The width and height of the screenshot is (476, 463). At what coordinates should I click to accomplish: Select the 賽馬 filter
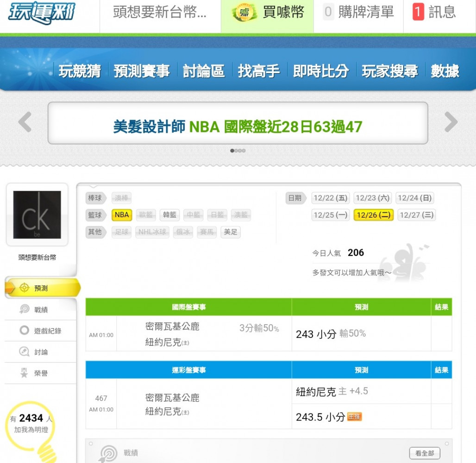pos(207,232)
